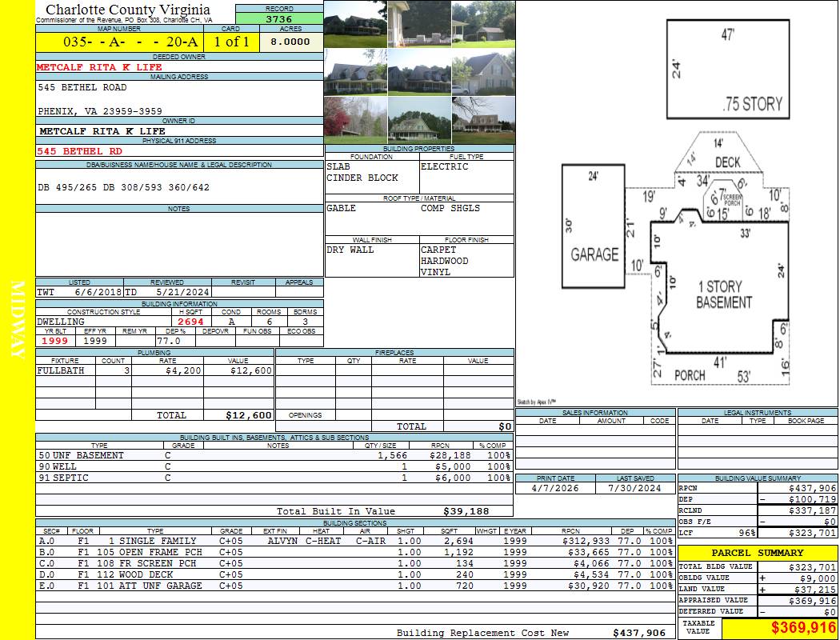Click the yellow Parcel Summary header

click(x=758, y=553)
